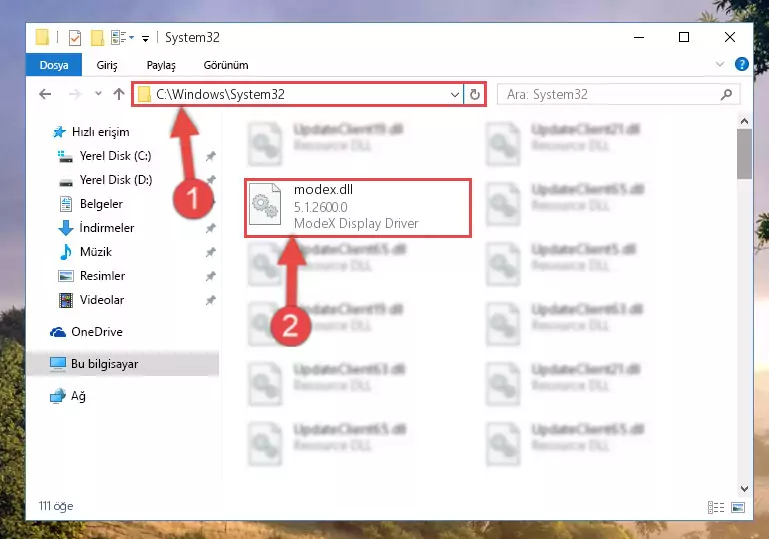Switch to the Giriş ribbon tab

(x=106, y=65)
